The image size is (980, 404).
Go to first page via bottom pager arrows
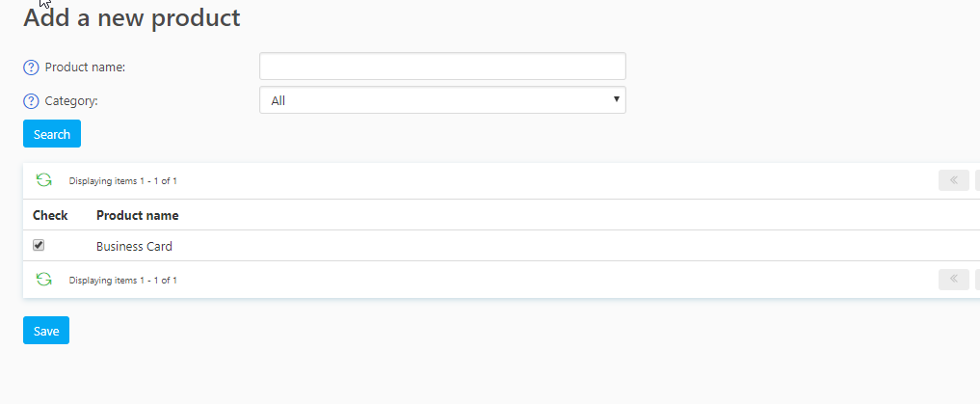click(x=954, y=280)
